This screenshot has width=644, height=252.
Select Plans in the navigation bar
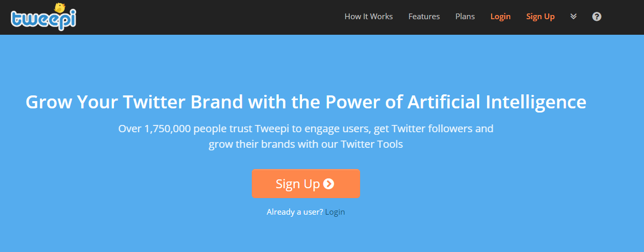coord(465,17)
